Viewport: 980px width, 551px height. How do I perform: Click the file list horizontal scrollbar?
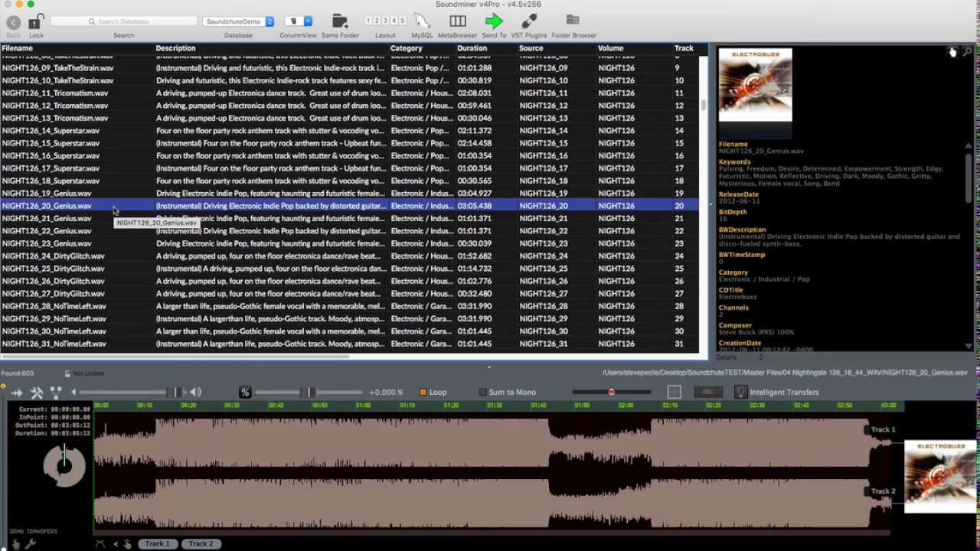(x=175, y=357)
